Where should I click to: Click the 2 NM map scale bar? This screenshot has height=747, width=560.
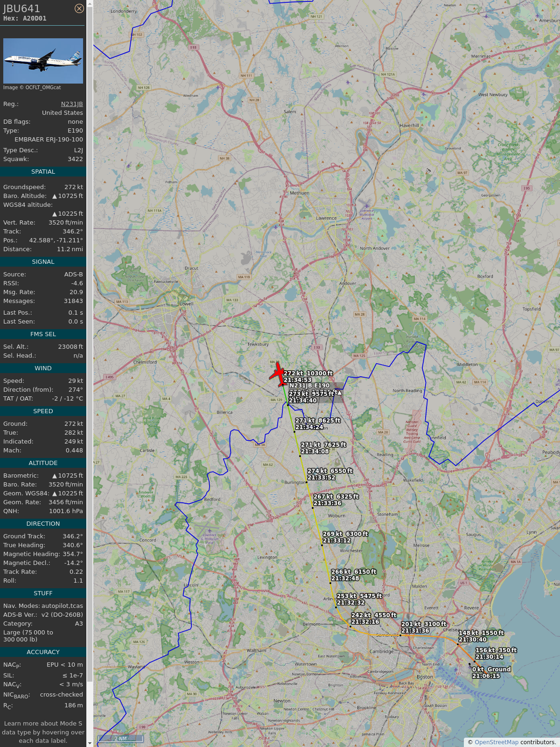[x=120, y=739]
